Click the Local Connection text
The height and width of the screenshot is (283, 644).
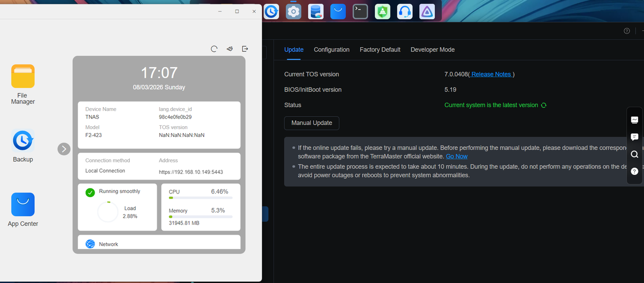click(x=105, y=171)
